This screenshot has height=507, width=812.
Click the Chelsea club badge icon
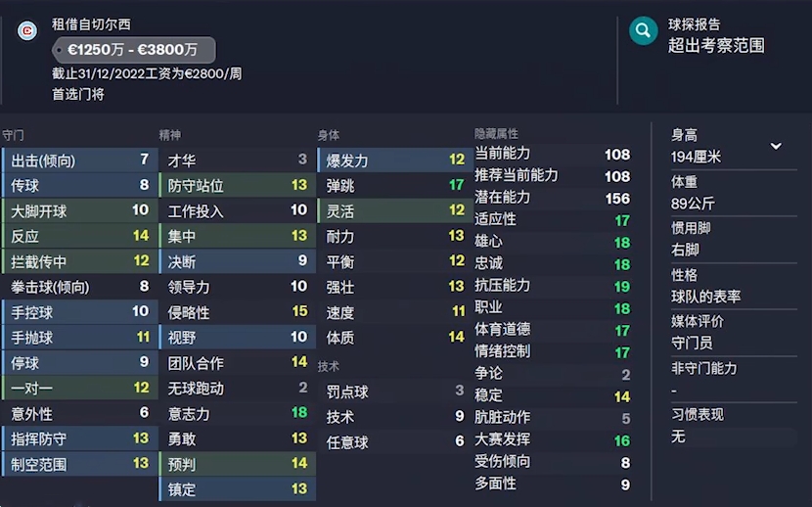[x=27, y=30]
